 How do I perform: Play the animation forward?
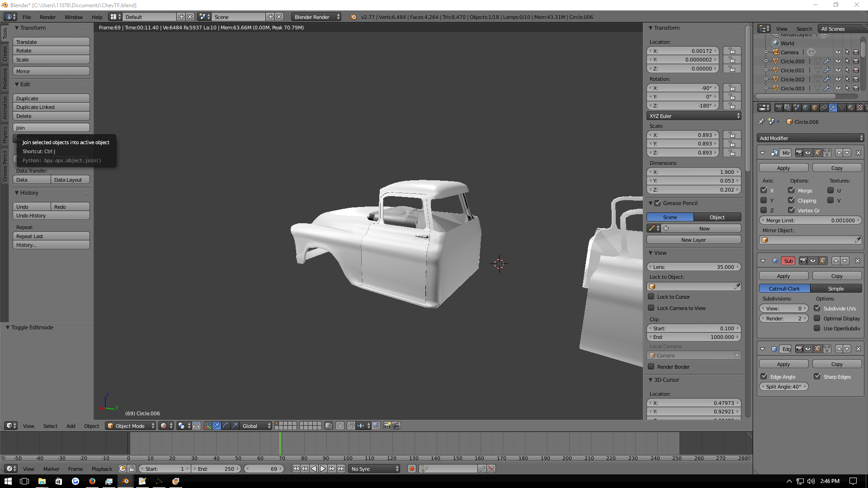pyautogui.click(x=323, y=469)
